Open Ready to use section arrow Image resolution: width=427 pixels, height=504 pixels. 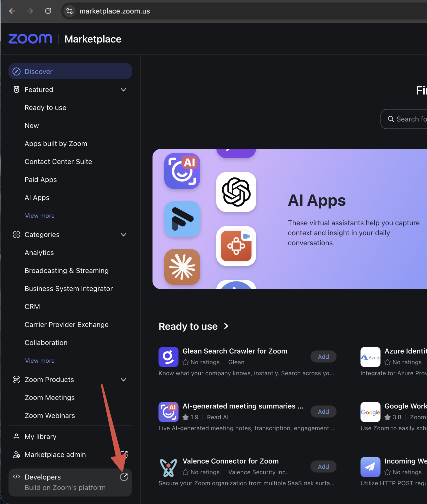tap(226, 326)
